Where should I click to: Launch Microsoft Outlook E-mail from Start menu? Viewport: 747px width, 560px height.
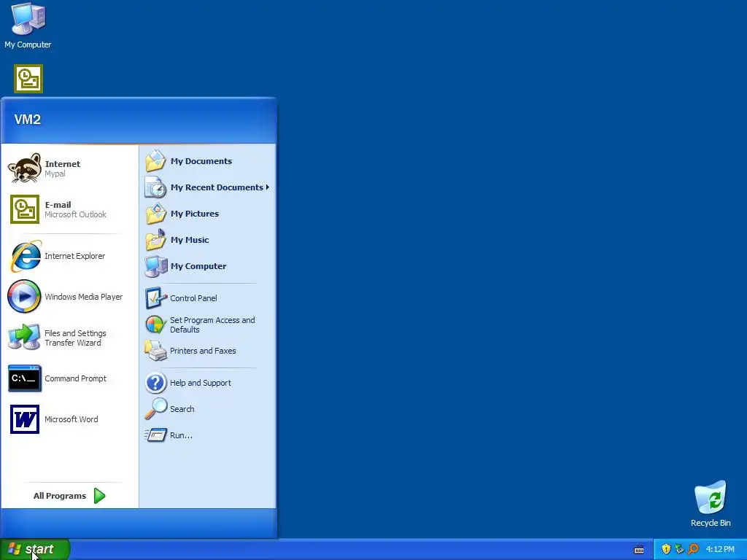69,209
